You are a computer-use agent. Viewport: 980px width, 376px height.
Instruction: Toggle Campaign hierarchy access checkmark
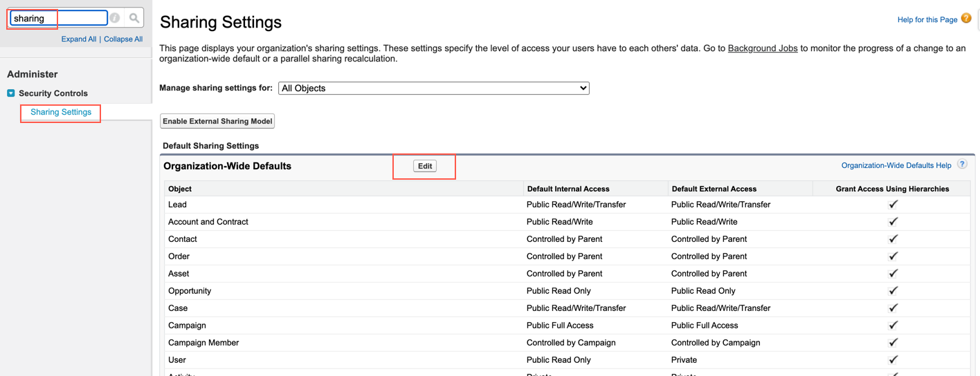pyautogui.click(x=893, y=326)
